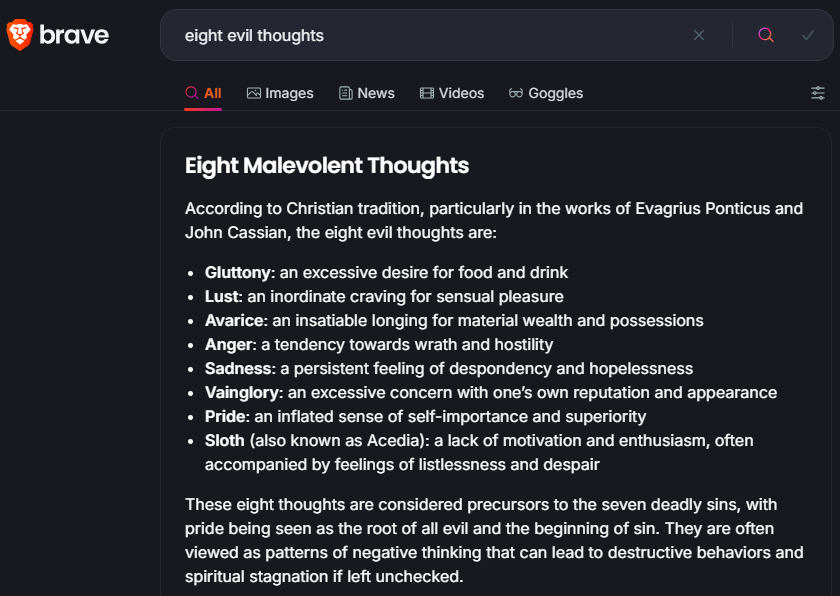Click the 'Sloth' bullet entry text
840x596 pixels.
224,441
